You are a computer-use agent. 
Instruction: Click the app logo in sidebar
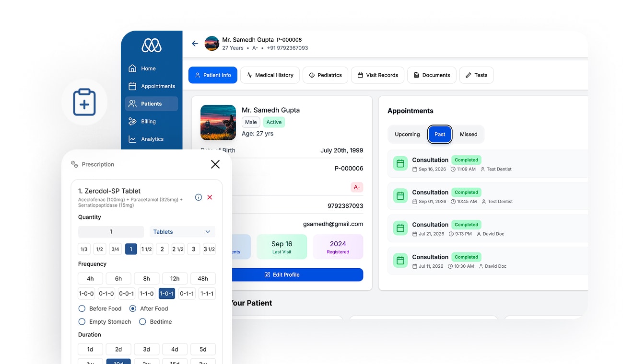coord(152,45)
